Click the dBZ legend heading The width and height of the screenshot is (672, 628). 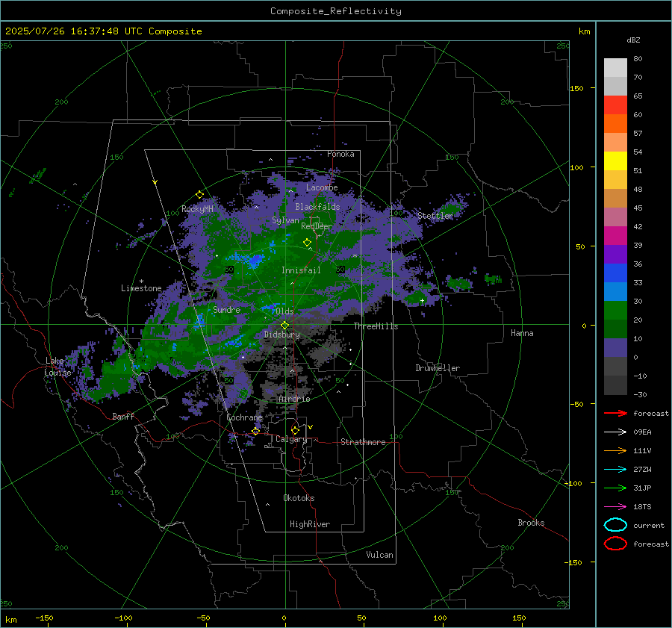(x=633, y=40)
